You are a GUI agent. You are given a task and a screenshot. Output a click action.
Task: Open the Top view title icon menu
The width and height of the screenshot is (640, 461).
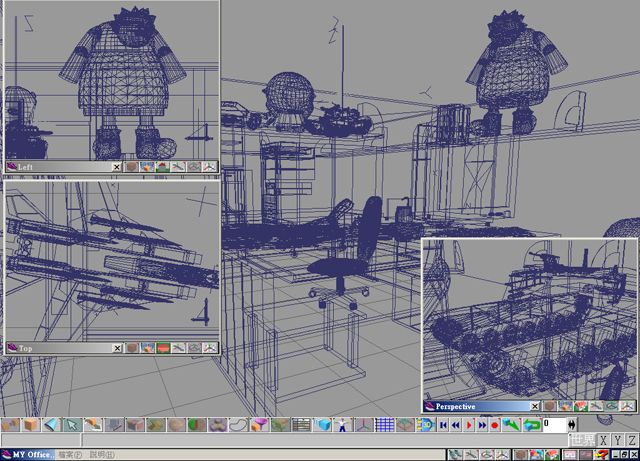pyautogui.click(x=11, y=348)
